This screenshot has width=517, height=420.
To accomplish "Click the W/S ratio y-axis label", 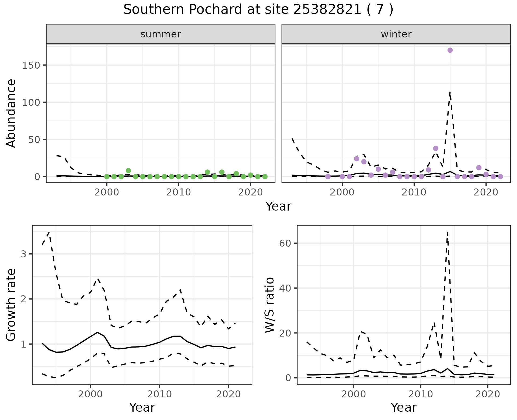I will pos(269,305).
